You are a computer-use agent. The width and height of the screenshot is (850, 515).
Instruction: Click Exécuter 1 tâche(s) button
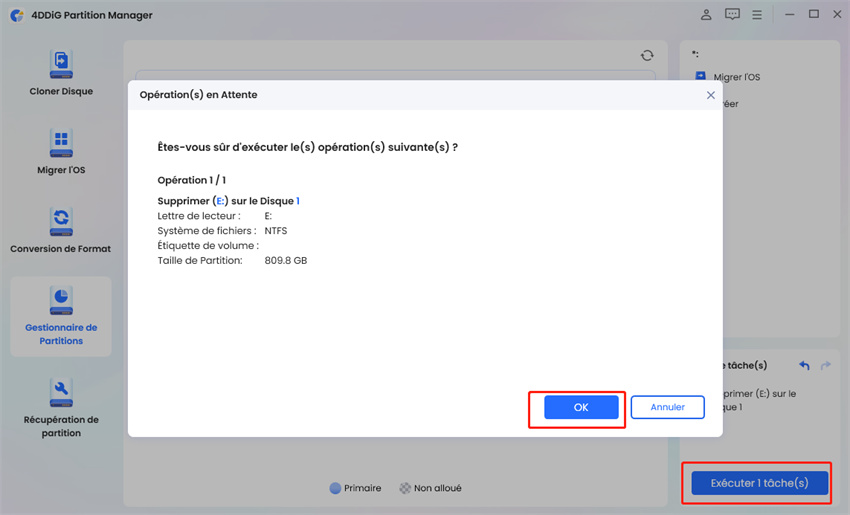[759, 483]
